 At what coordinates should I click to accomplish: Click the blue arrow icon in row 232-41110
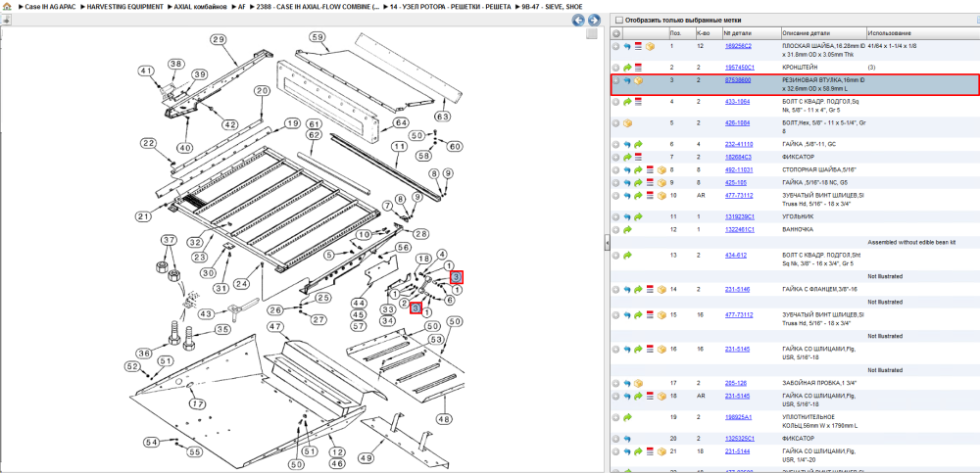tap(627, 144)
